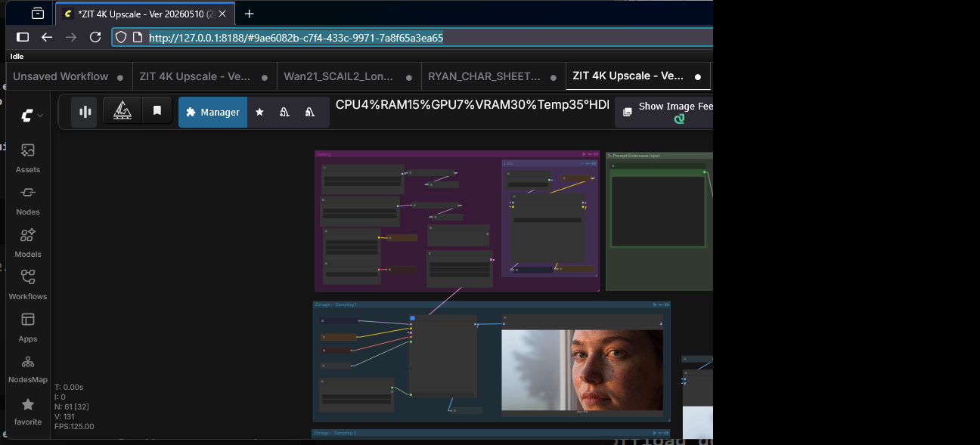Run the Lora group with its play icon
Screen dimensions: 980x445
point(584,163)
